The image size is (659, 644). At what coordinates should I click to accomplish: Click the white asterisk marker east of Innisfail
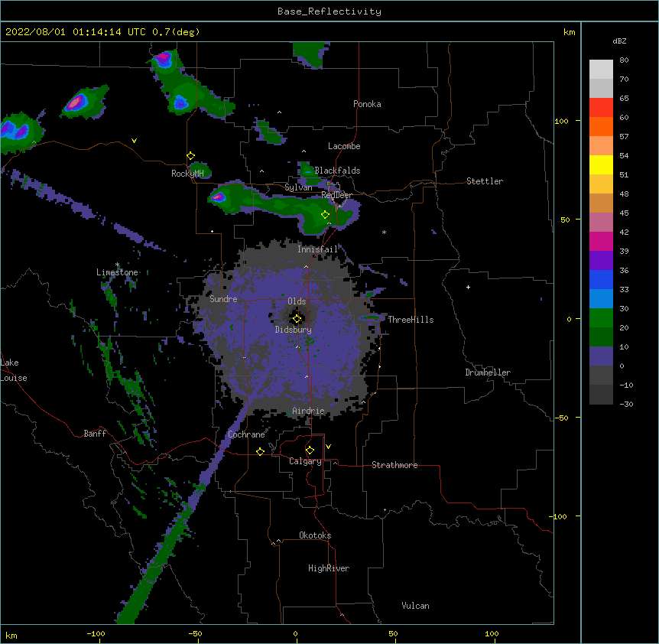point(384,232)
